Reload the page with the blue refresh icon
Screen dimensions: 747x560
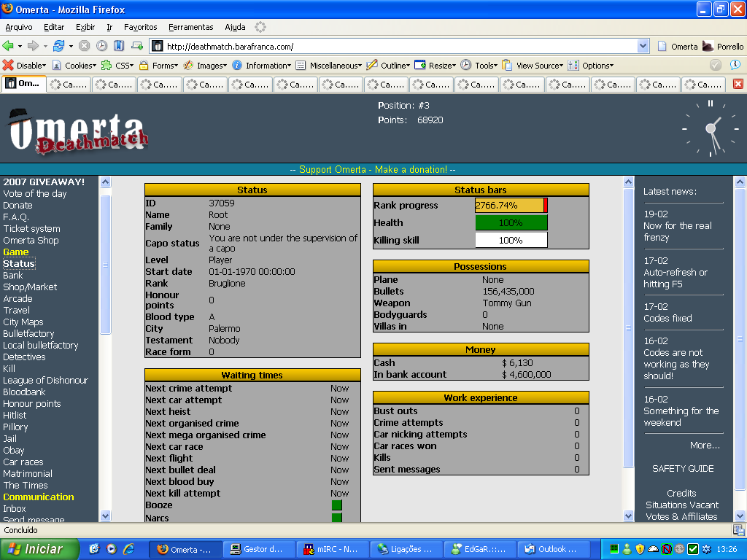click(58, 46)
